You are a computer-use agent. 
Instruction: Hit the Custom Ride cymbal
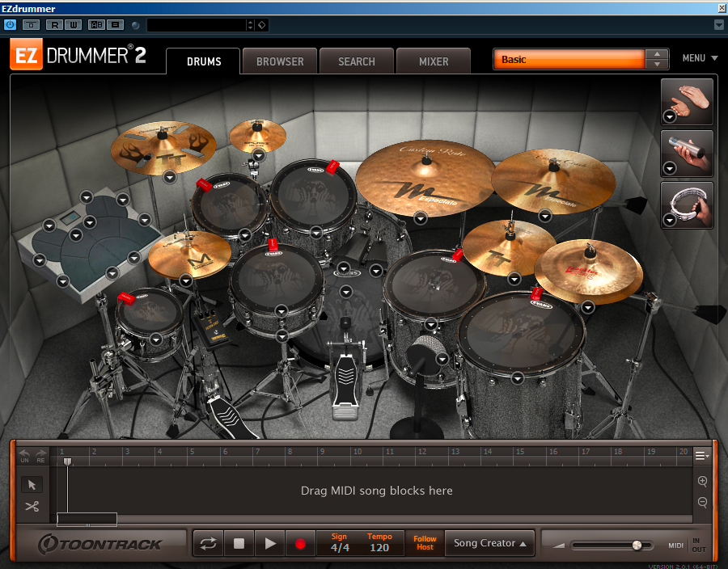click(425, 179)
